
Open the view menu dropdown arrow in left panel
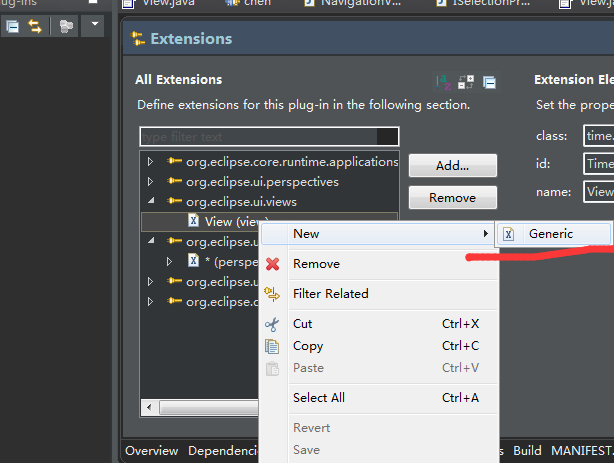pyautogui.click(x=94, y=24)
